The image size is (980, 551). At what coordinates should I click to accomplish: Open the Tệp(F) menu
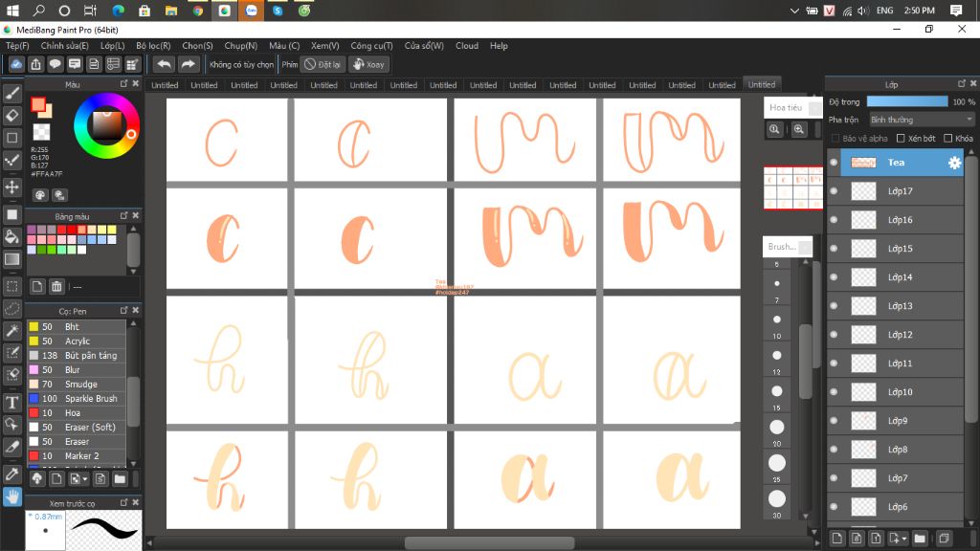17,46
